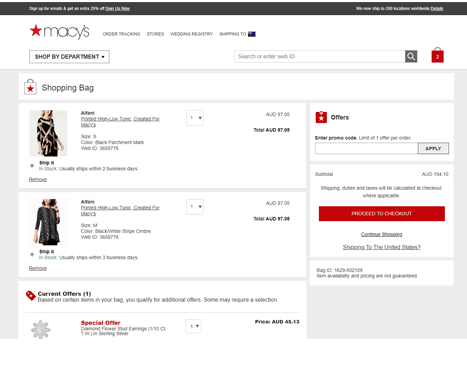
Task: Click the Bag ID 1629-502109 text
Action: (x=340, y=270)
